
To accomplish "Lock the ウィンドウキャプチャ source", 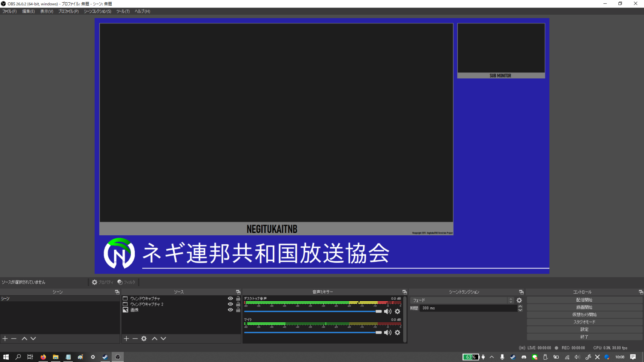I will click(x=238, y=298).
